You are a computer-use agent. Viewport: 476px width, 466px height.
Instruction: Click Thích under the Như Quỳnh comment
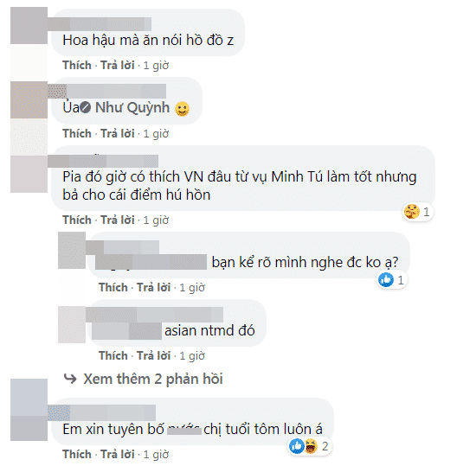point(77,133)
